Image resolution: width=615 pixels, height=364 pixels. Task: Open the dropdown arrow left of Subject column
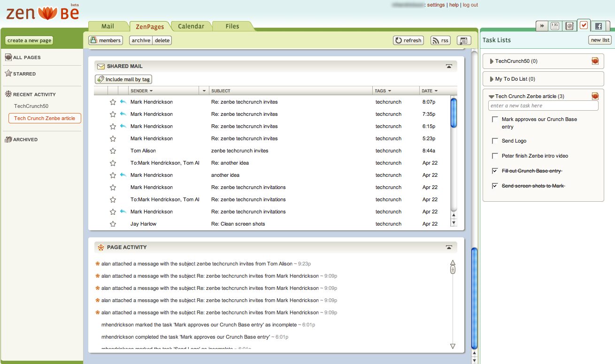pyautogui.click(x=204, y=91)
